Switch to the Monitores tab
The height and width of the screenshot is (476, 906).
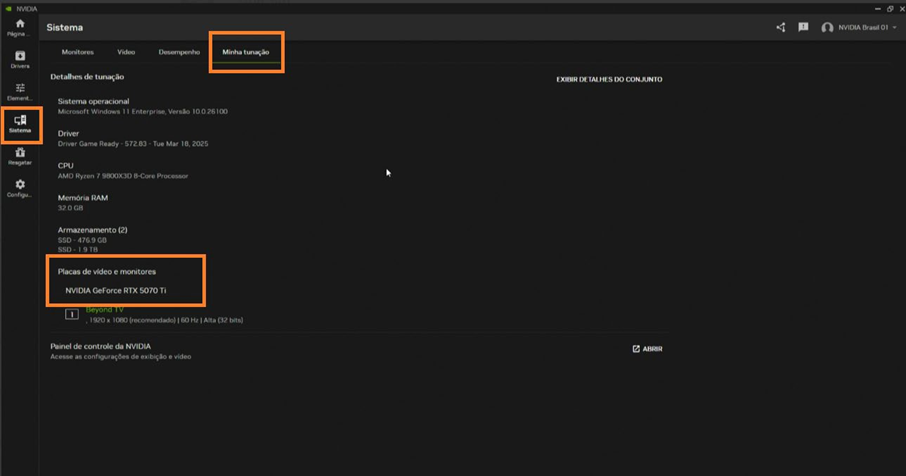[x=77, y=52]
